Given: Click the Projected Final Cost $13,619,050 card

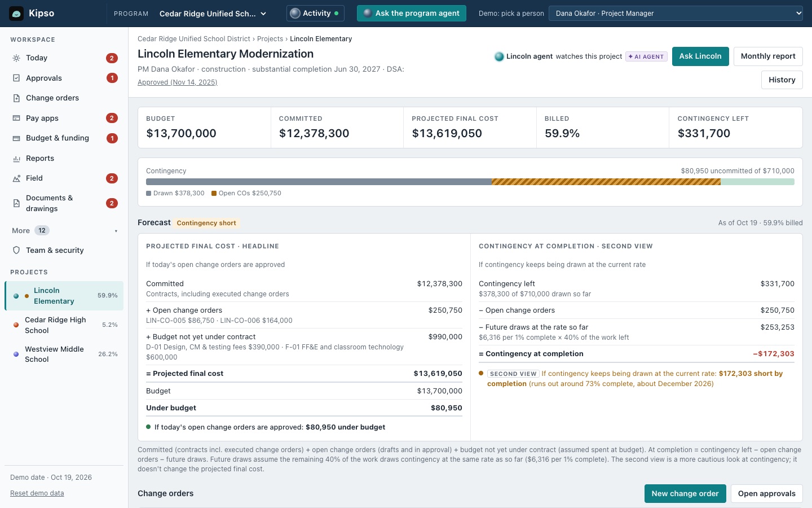Looking at the screenshot, I should pyautogui.click(x=470, y=128).
